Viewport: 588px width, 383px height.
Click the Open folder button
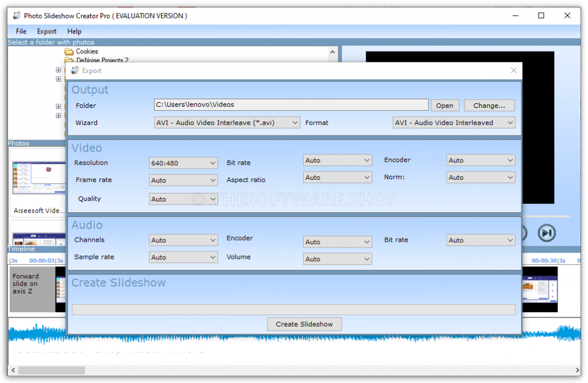pyautogui.click(x=444, y=106)
